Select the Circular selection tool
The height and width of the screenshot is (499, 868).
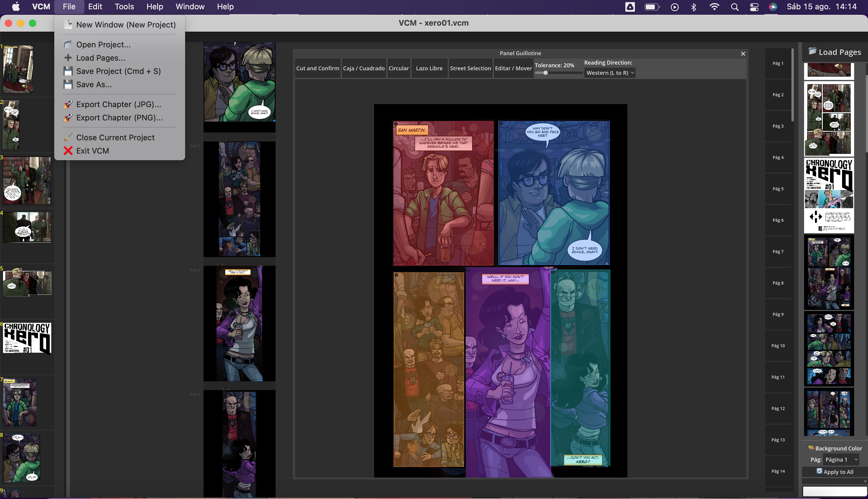tap(399, 68)
